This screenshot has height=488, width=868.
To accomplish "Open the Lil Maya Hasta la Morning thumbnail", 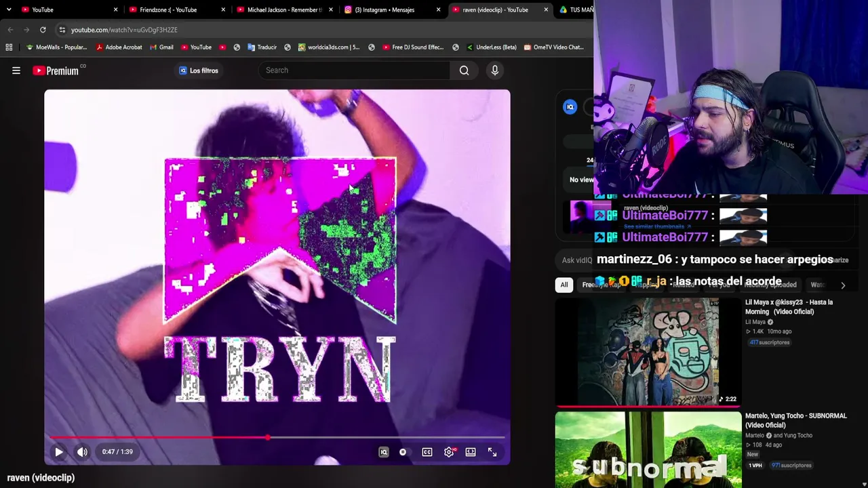I will click(x=648, y=351).
